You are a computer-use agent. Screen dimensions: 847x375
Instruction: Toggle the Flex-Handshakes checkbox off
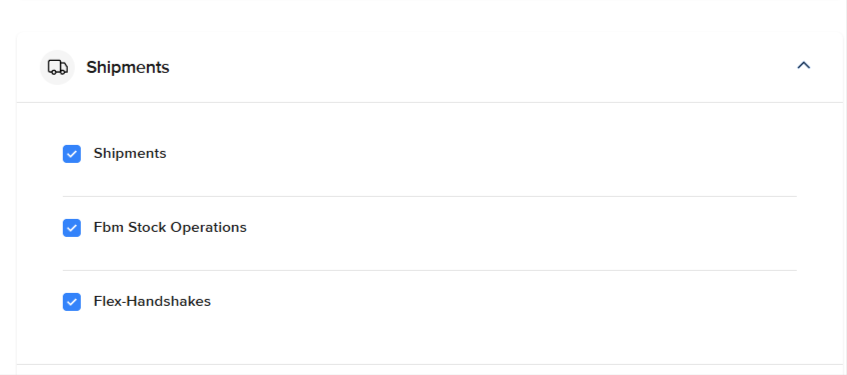(72, 302)
